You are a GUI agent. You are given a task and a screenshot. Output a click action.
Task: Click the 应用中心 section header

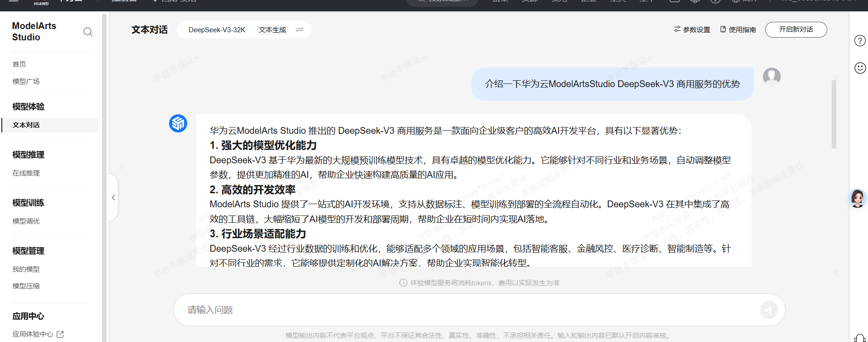coord(28,316)
